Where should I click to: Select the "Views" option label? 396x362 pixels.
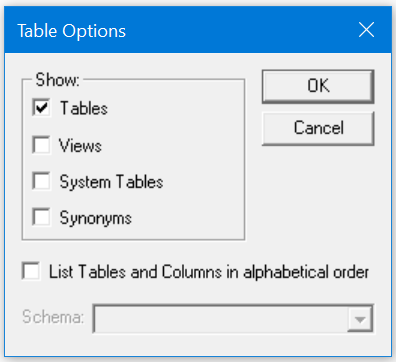click(80, 146)
